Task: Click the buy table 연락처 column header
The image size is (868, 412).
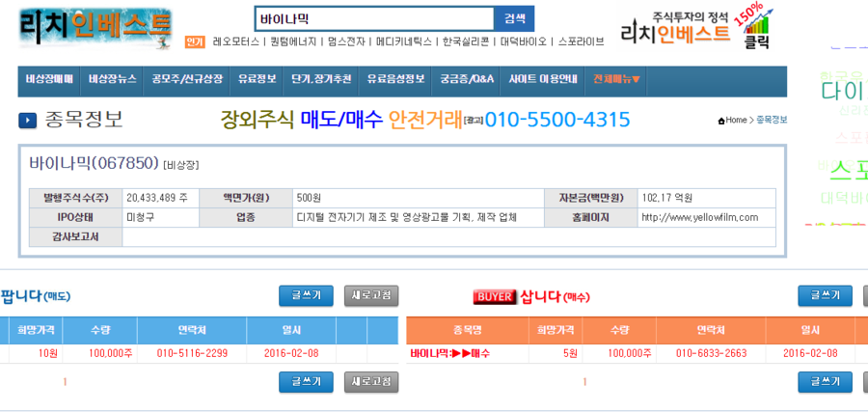Action: (x=712, y=331)
